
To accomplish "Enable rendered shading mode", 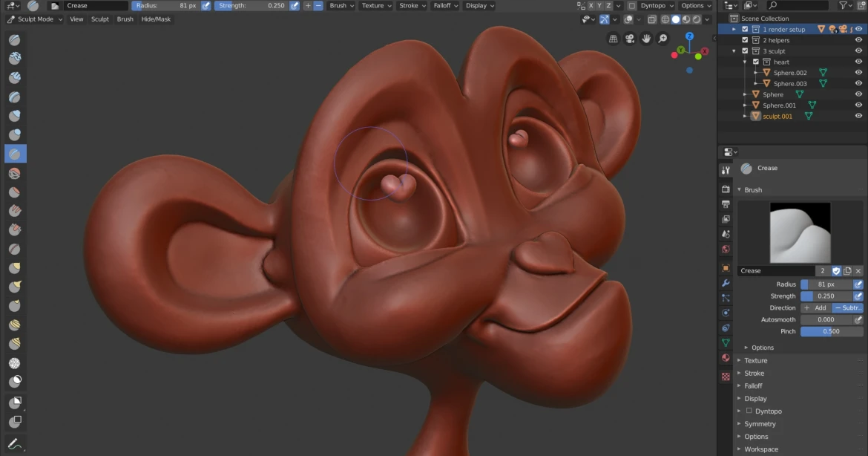I will [x=697, y=19].
